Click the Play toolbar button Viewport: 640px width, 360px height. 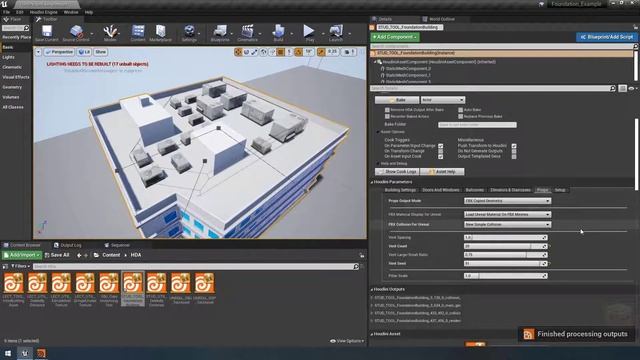[309, 31]
